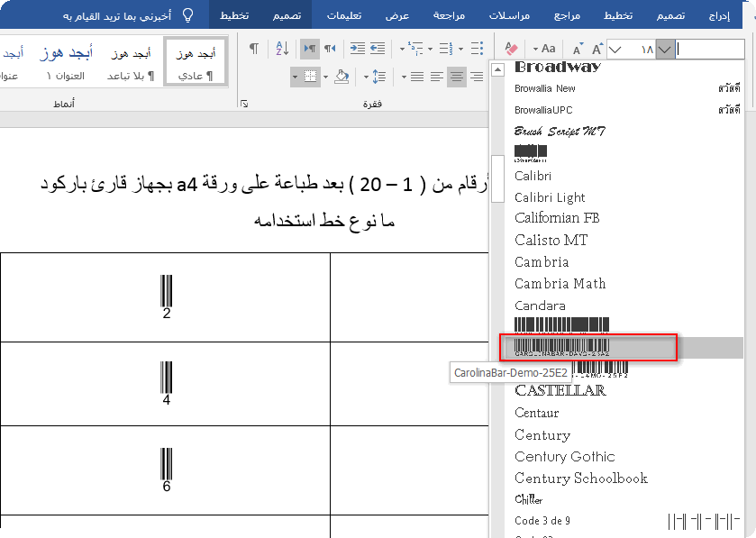
Task: Grow the font size
Action: 597,50
